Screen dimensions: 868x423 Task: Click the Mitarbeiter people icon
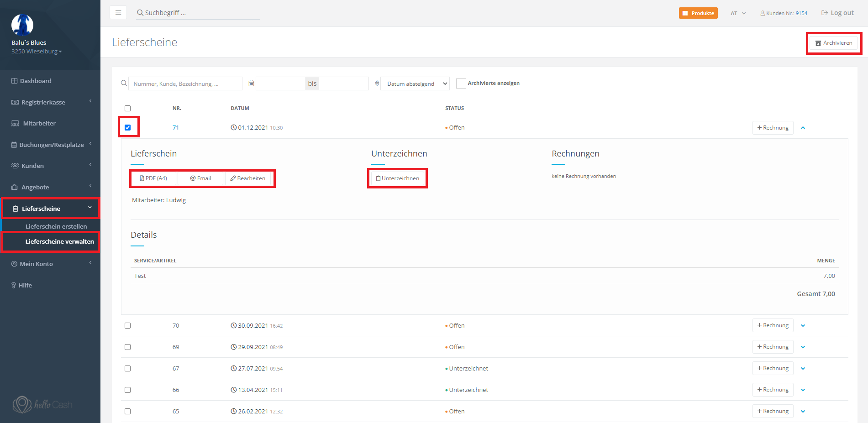[x=16, y=124]
